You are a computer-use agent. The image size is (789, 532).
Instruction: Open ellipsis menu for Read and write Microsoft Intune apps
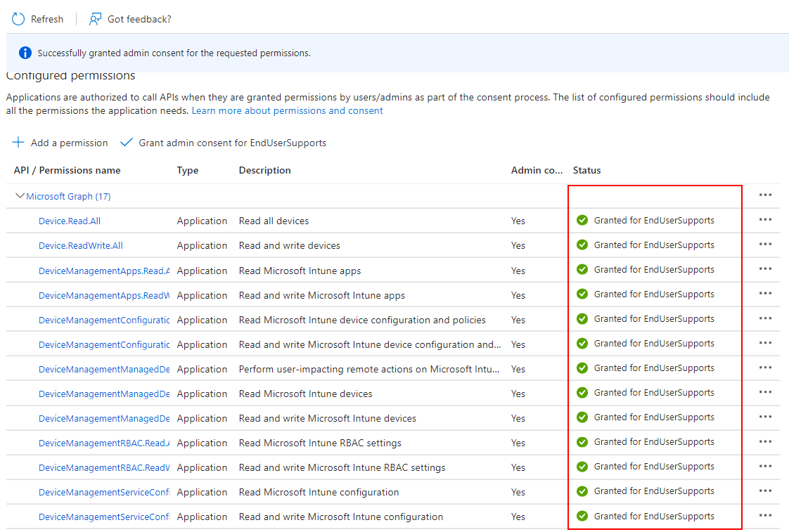pyautogui.click(x=765, y=294)
